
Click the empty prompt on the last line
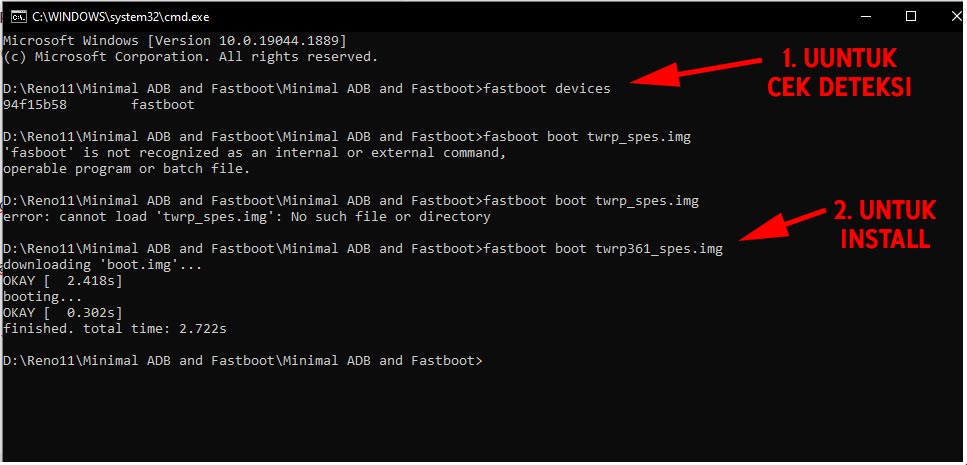click(487, 360)
